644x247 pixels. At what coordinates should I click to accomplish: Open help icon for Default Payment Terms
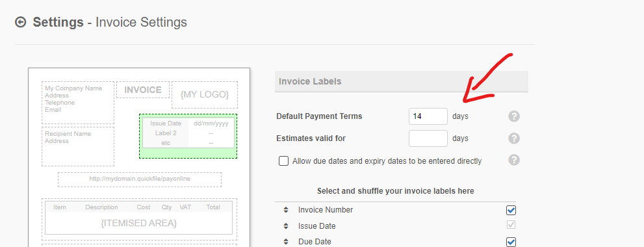[x=514, y=116]
